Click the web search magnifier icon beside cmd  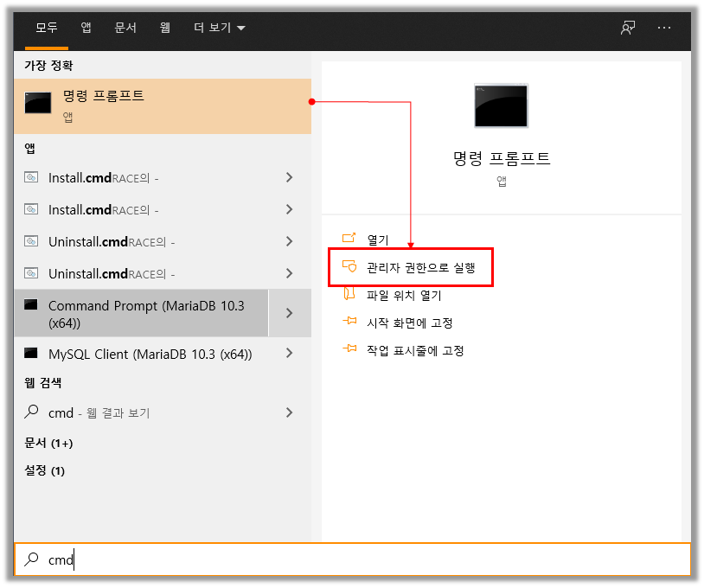coord(31,412)
